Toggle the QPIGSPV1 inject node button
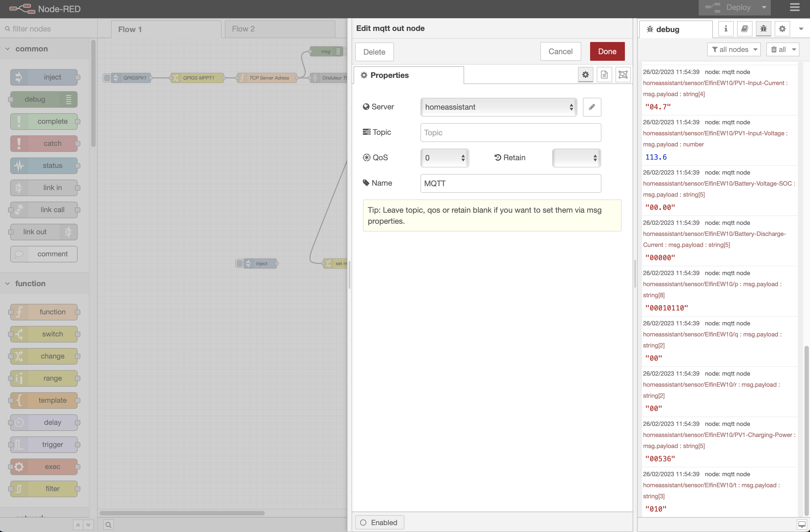 [x=107, y=78]
